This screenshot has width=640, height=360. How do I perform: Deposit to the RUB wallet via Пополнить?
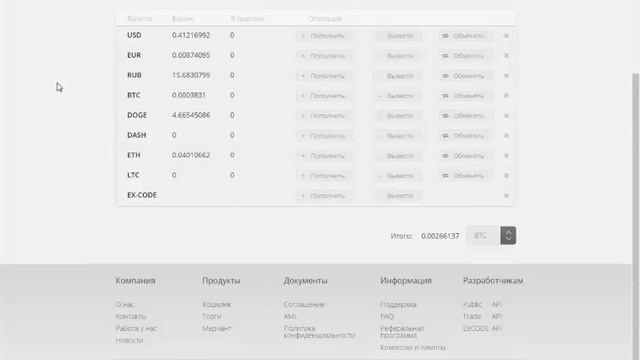tap(324, 76)
